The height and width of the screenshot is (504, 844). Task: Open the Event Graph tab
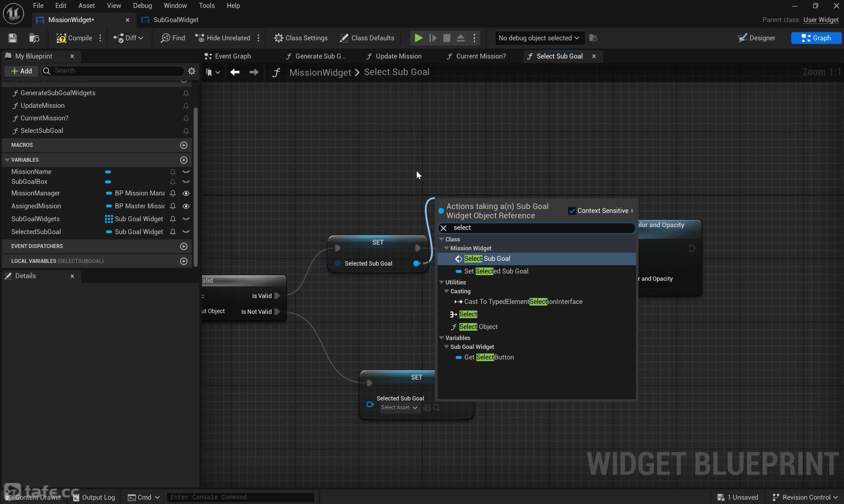pos(228,56)
